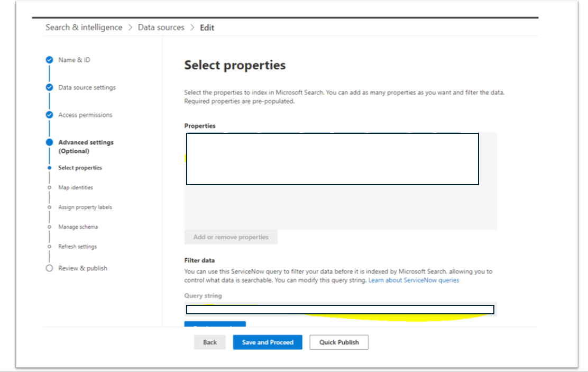
Task: Click the checkmark icon next to Data source settings
Action: coord(49,87)
